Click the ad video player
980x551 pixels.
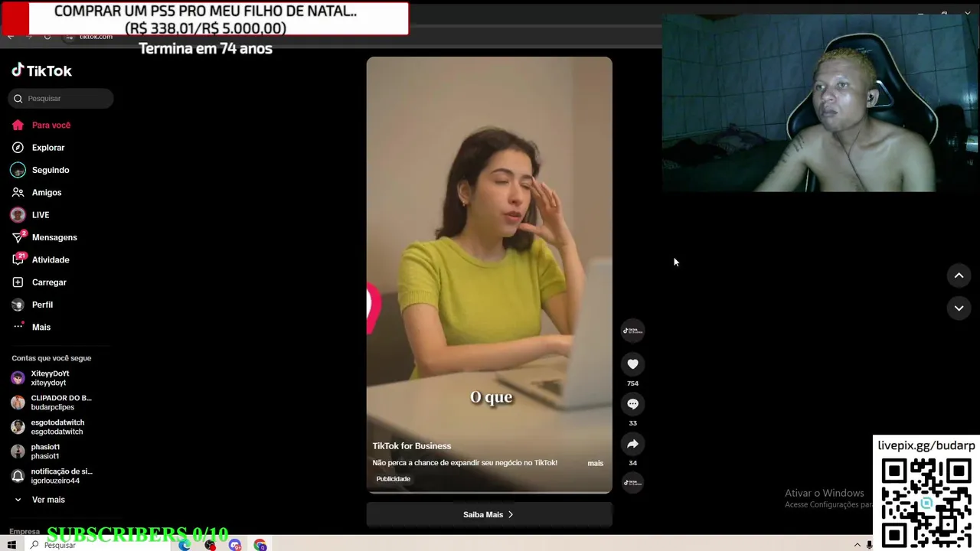coord(489,275)
